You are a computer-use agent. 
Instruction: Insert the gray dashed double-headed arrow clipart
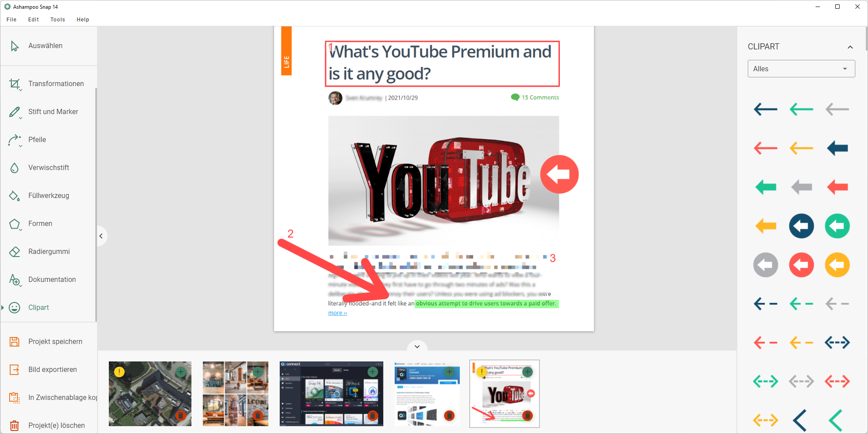coord(802,381)
